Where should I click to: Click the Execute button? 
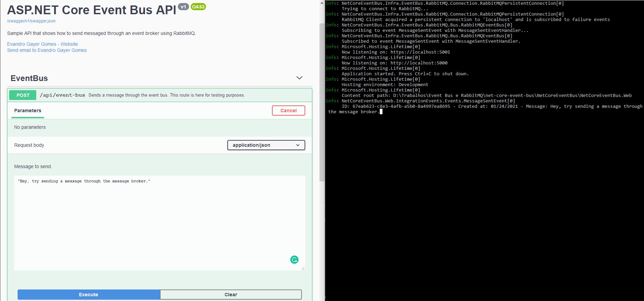click(x=89, y=295)
